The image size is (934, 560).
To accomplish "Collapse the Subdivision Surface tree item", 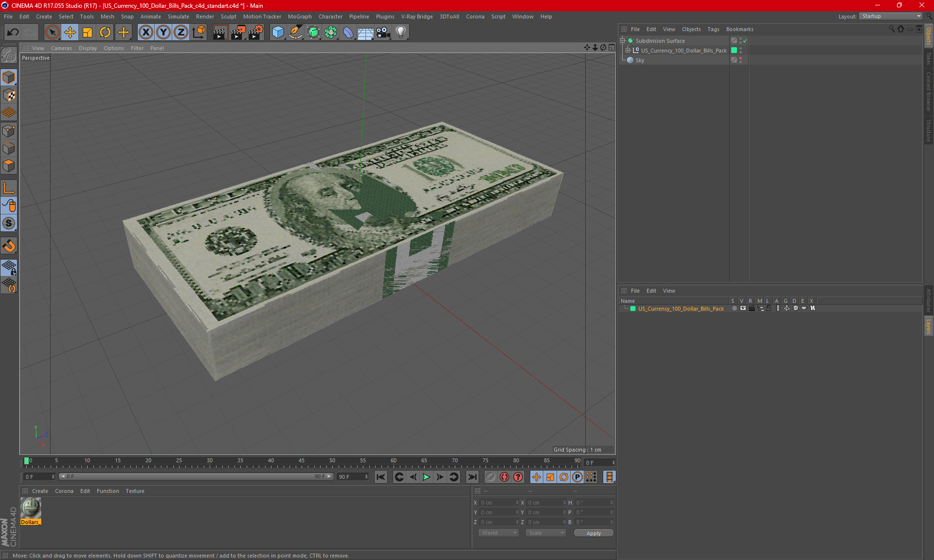I will click(623, 41).
